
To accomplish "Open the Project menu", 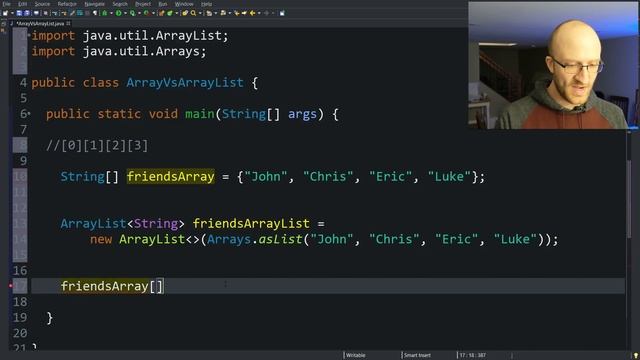I will point(143,4).
